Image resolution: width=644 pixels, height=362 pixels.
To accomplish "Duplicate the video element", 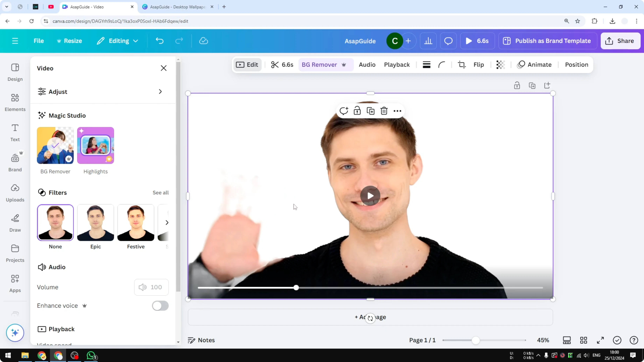I will (x=370, y=111).
